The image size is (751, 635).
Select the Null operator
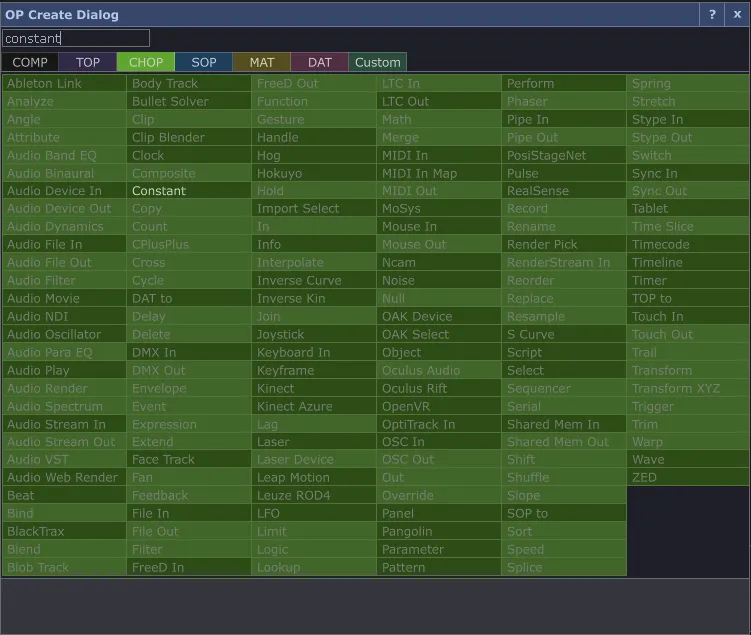[439, 298]
